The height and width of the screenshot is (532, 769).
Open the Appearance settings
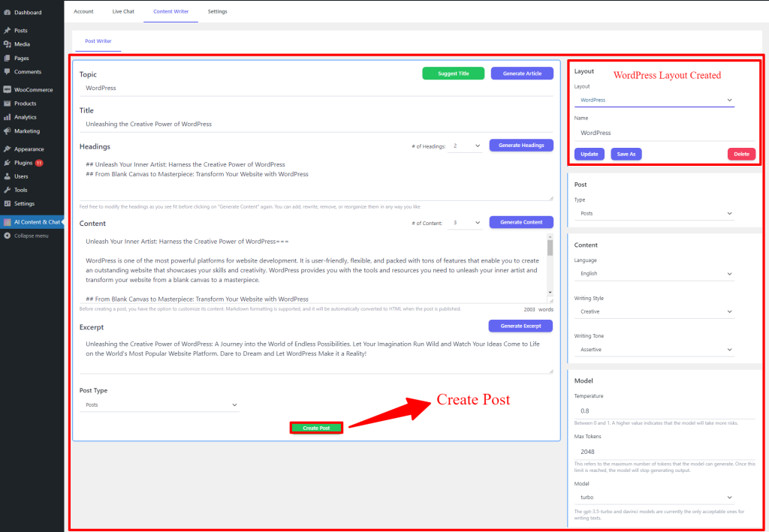[28, 149]
